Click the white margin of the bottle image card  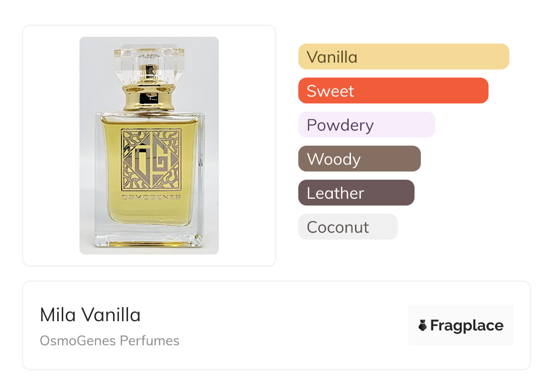[50, 145]
